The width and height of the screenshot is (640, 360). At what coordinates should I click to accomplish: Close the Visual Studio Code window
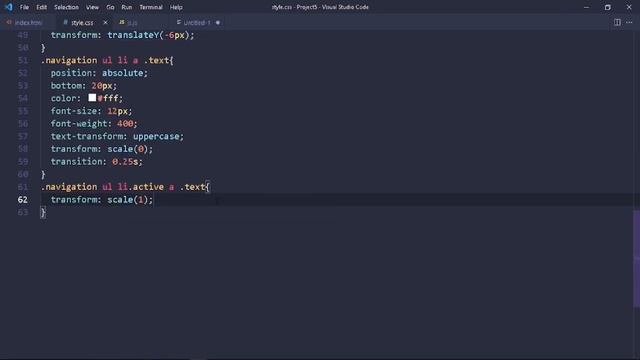pos(629,7)
